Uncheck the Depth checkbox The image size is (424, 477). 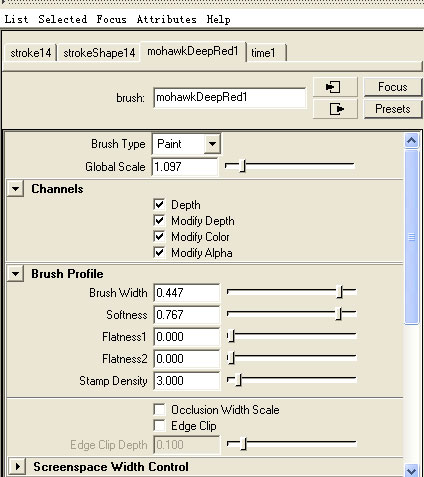click(159, 204)
